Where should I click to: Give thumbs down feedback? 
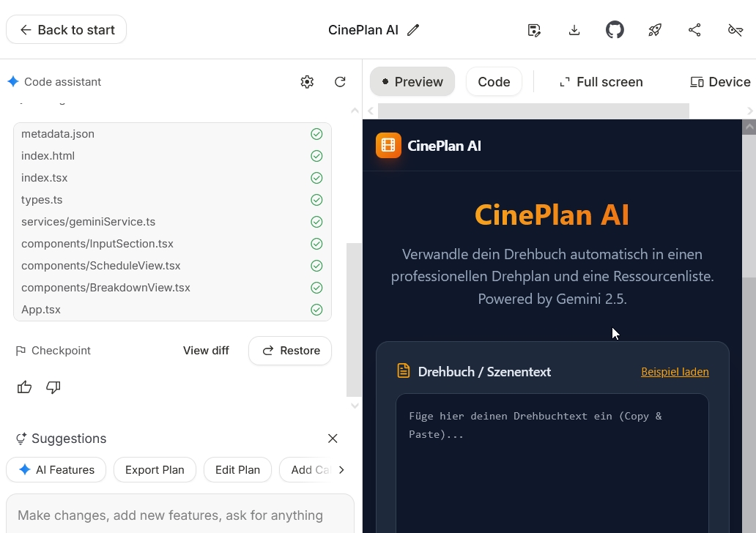53,387
